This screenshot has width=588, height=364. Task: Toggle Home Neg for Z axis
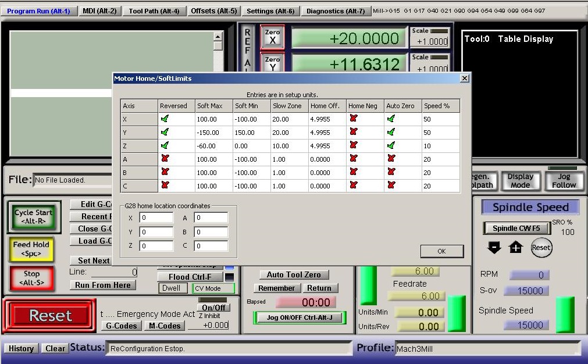[x=353, y=145]
